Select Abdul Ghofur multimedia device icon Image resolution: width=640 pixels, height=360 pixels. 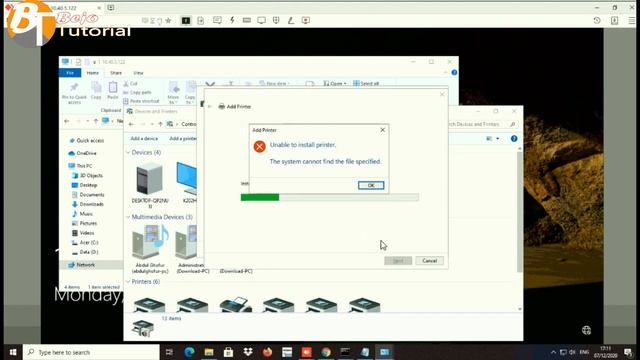pos(150,242)
